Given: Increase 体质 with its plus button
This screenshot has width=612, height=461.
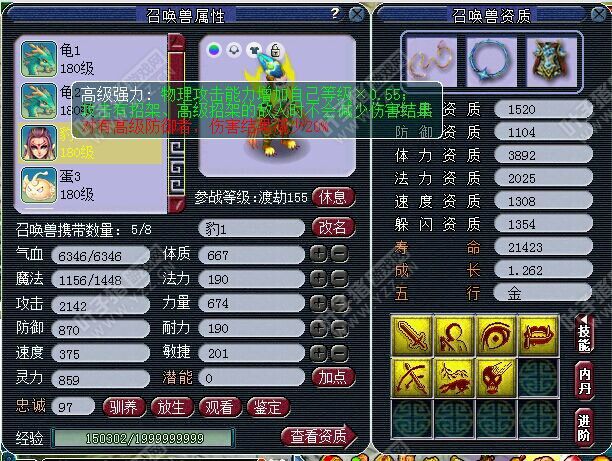Looking at the screenshot, I should pos(318,254).
